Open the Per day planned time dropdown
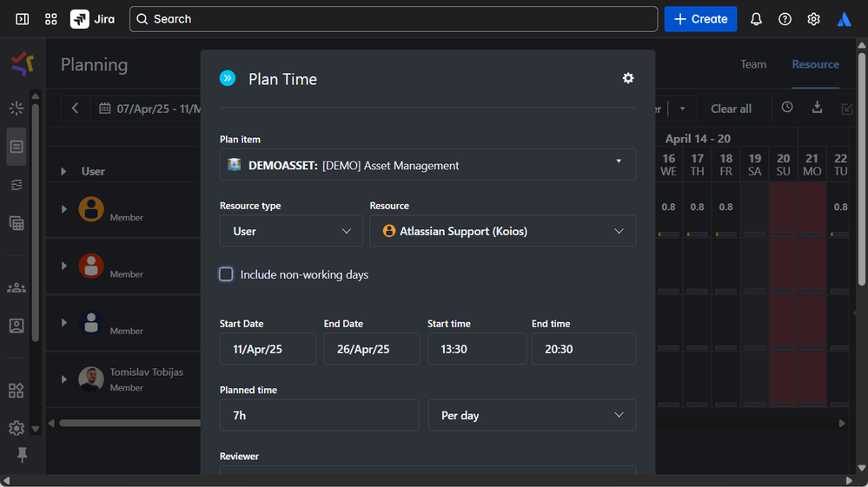 tap(532, 416)
